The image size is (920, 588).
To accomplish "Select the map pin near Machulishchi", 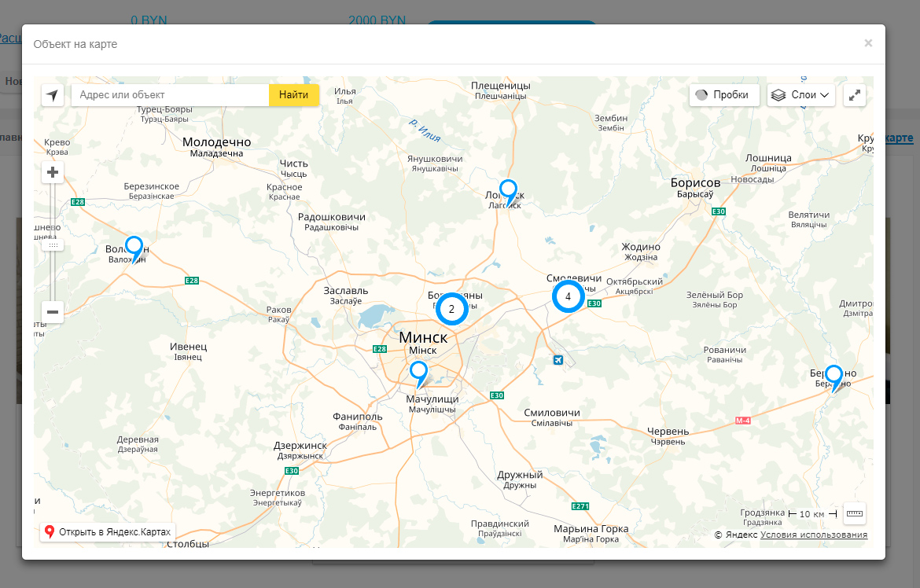I will (419, 372).
